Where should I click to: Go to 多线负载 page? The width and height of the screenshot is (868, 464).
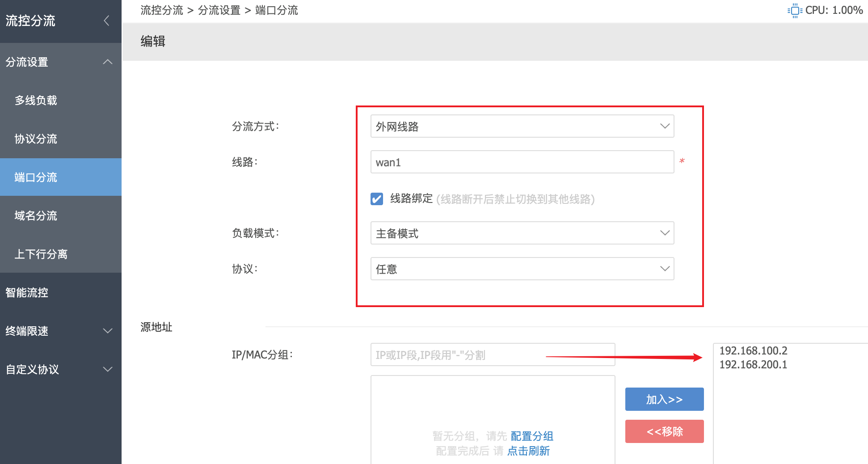tap(36, 101)
